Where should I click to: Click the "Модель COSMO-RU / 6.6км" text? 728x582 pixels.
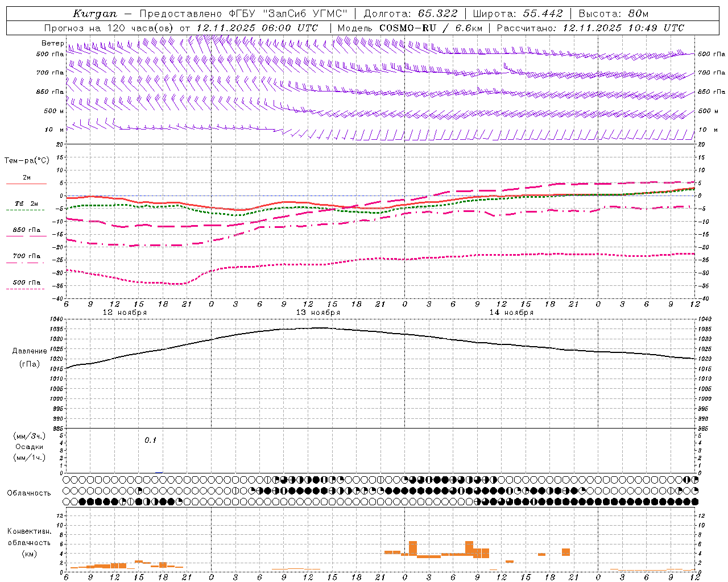point(410,28)
